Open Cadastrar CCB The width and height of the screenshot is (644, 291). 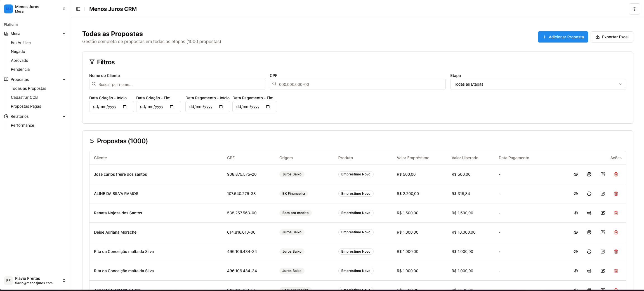24,97
